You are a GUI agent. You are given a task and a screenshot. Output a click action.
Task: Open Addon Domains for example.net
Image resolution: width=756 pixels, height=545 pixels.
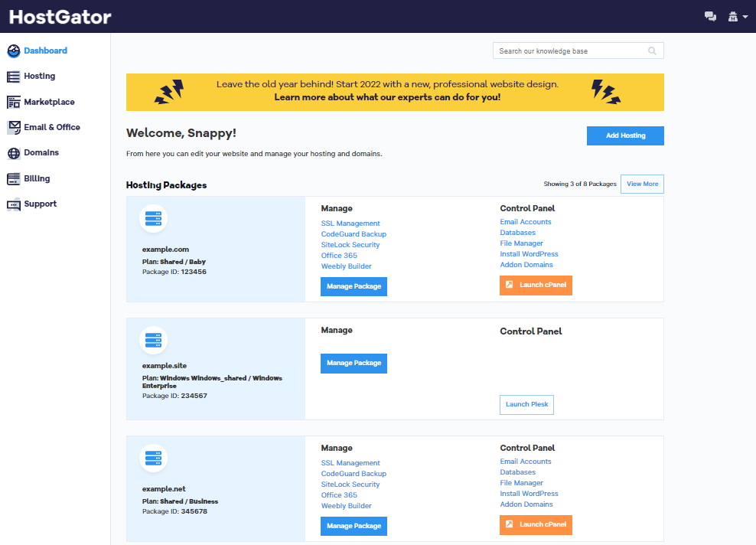click(526, 504)
